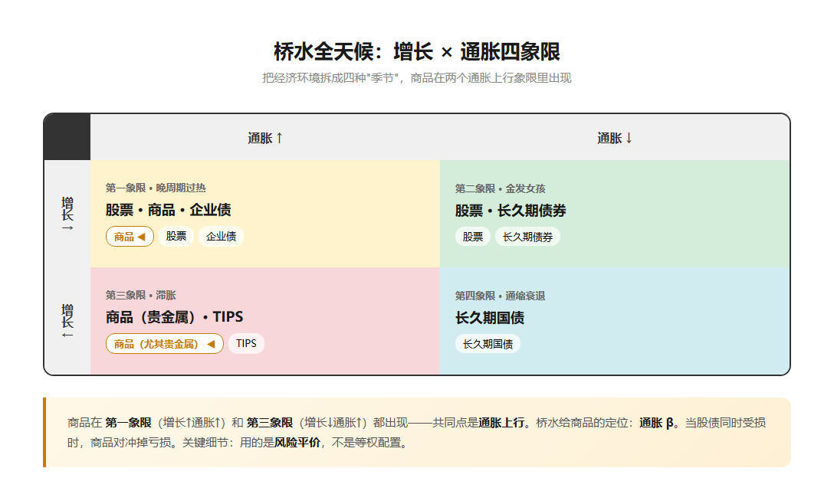Click the label 第一象限 · 晚周期过热
Screen dimensions: 834x504
(156, 188)
